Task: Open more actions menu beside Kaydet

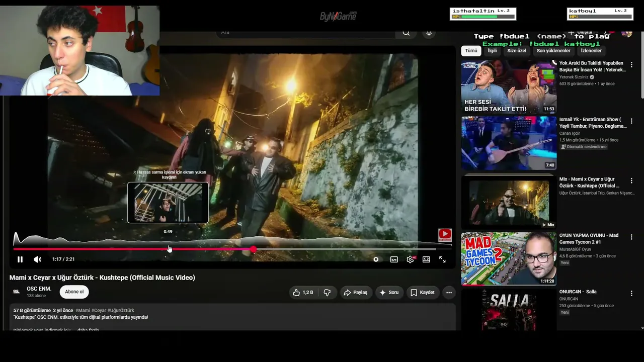Action: coord(449,293)
